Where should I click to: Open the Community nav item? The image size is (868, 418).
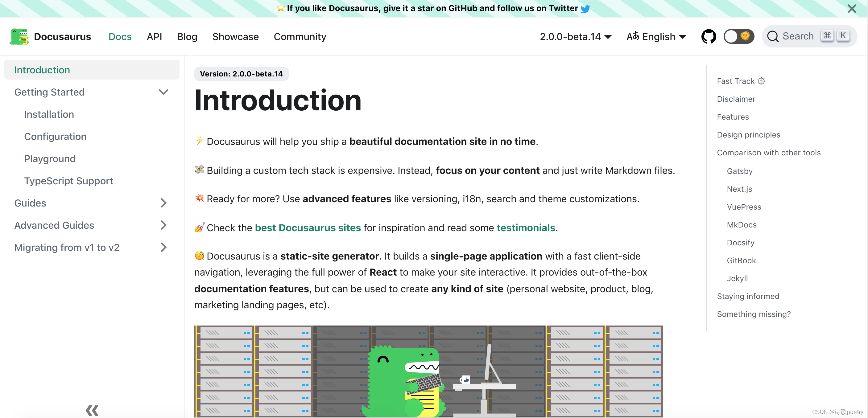(x=300, y=36)
